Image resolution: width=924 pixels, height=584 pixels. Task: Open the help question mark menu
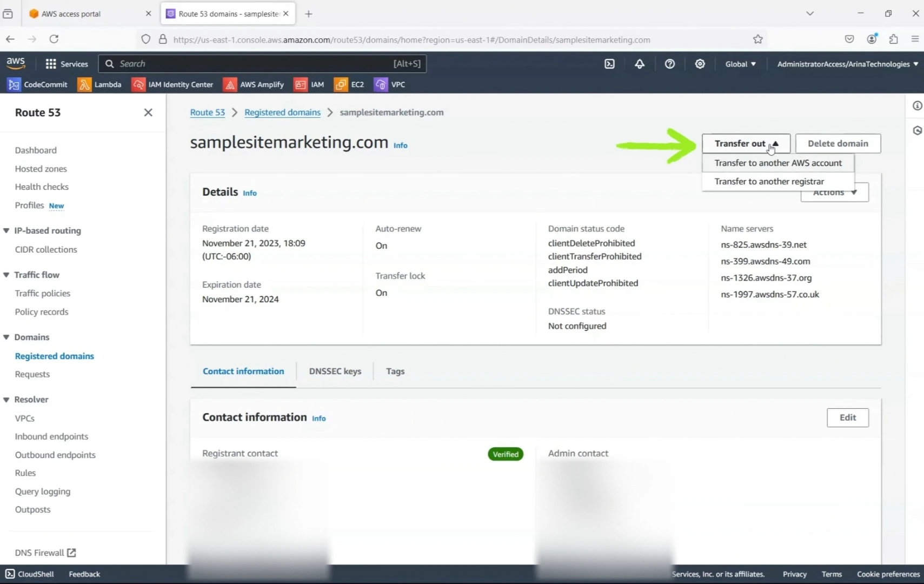[670, 64]
